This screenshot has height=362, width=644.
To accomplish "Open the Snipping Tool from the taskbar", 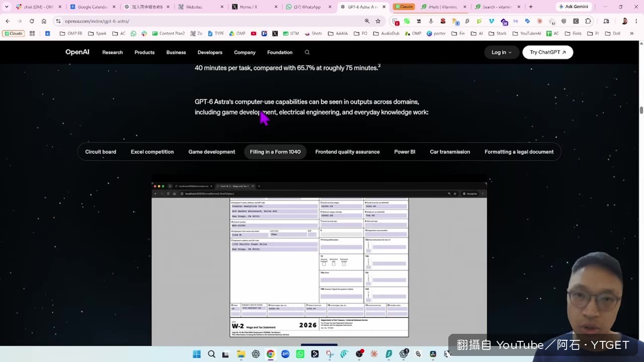I will pyautogui.click(x=330, y=354).
